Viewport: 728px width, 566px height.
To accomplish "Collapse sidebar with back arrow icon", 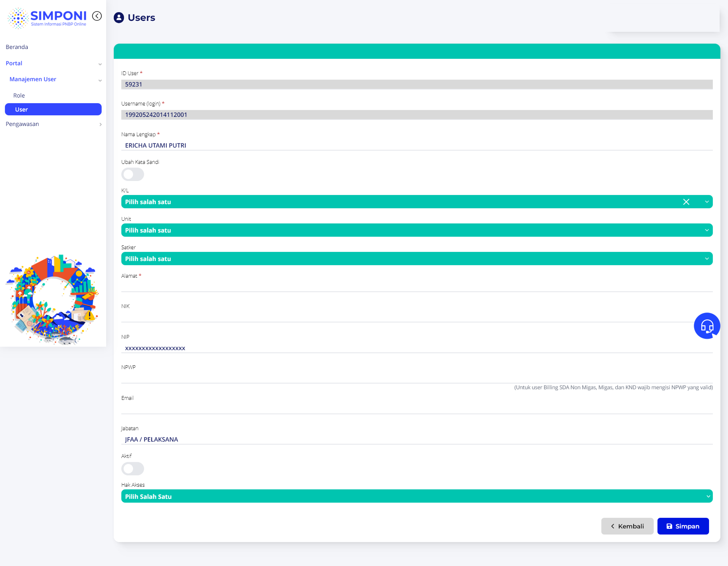I will point(97,16).
